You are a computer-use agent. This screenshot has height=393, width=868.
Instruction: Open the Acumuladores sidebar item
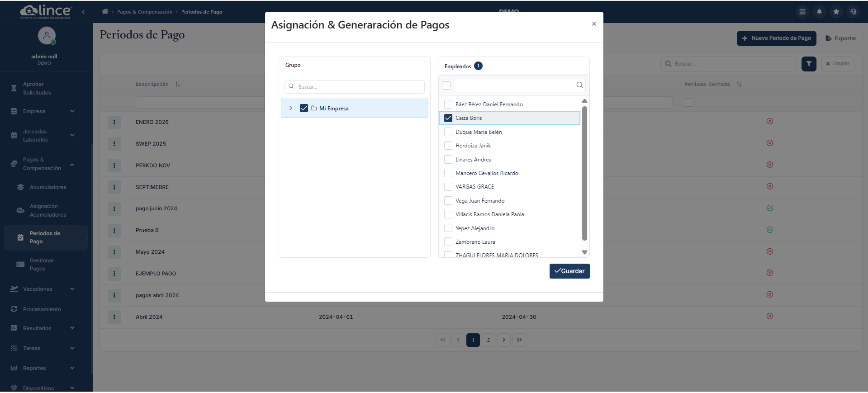47,187
